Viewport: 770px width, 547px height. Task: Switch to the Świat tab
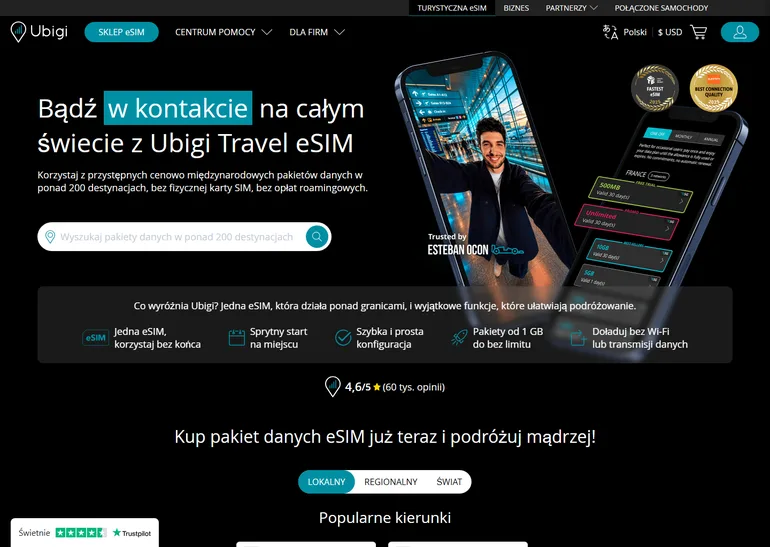(x=449, y=482)
